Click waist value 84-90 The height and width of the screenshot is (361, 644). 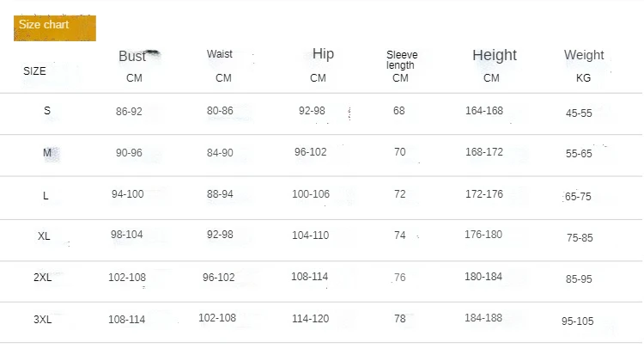pos(220,153)
